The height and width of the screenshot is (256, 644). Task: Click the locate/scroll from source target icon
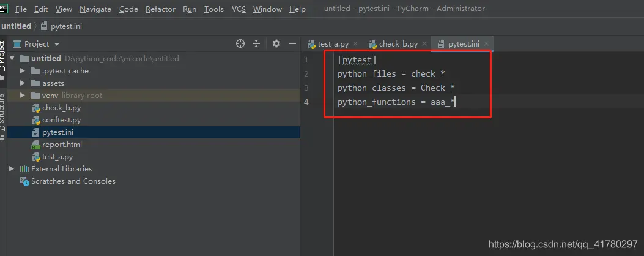pyautogui.click(x=240, y=43)
